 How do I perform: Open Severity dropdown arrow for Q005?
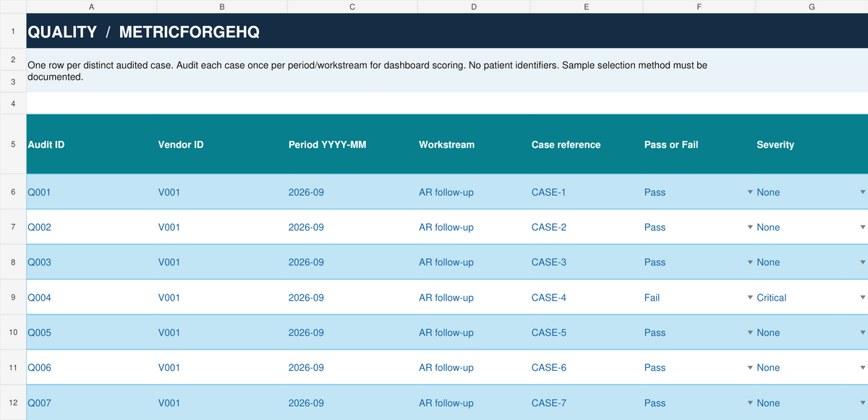[x=862, y=333]
